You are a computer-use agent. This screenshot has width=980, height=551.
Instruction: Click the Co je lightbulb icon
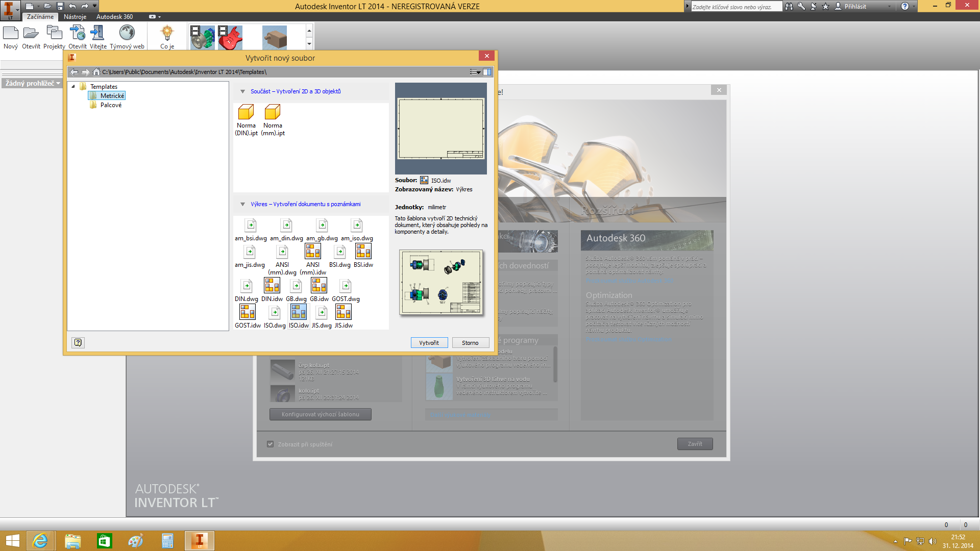[x=167, y=34]
